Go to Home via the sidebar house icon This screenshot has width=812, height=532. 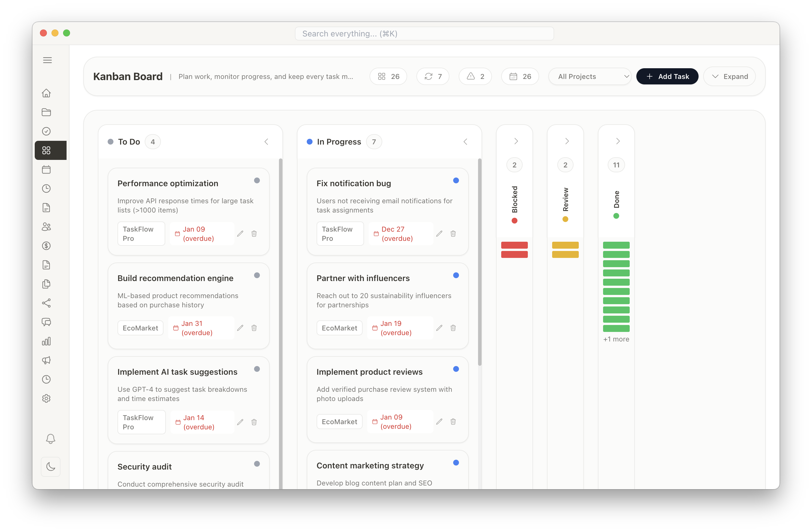pos(46,93)
